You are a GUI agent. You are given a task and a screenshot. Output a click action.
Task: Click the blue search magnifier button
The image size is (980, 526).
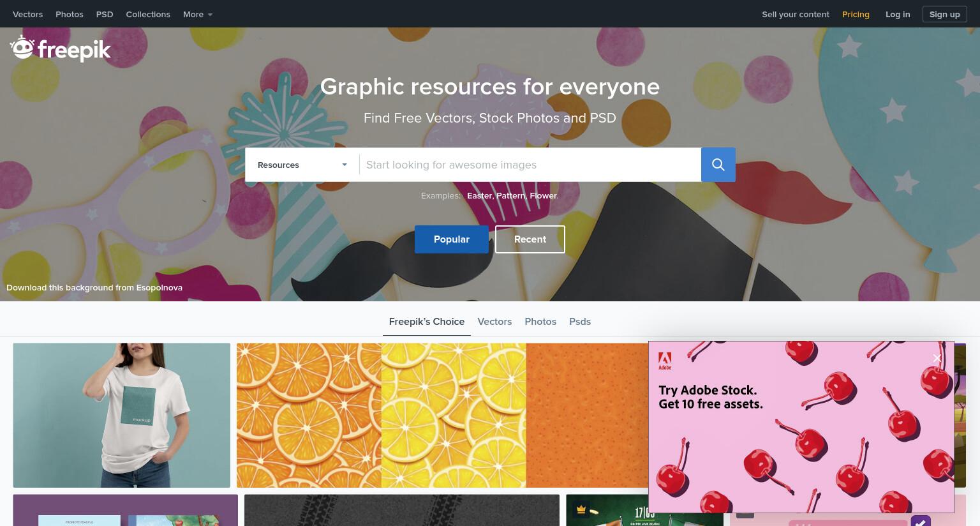coord(718,165)
